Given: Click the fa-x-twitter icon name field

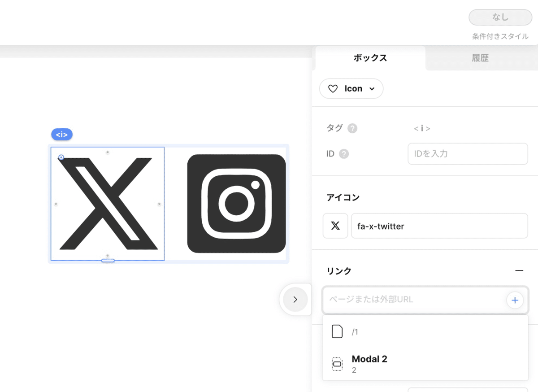Looking at the screenshot, I should pyautogui.click(x=439, y=226).
